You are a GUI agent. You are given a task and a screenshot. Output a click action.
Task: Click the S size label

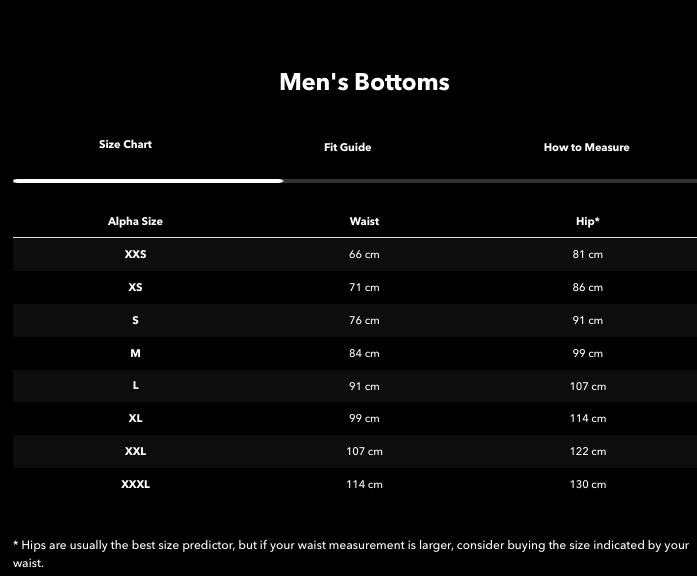[135, 320]
